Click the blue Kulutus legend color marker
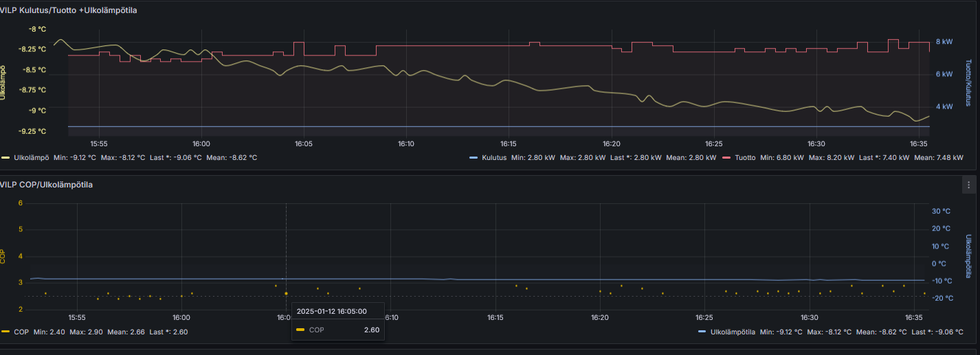 tap(473, 157)
